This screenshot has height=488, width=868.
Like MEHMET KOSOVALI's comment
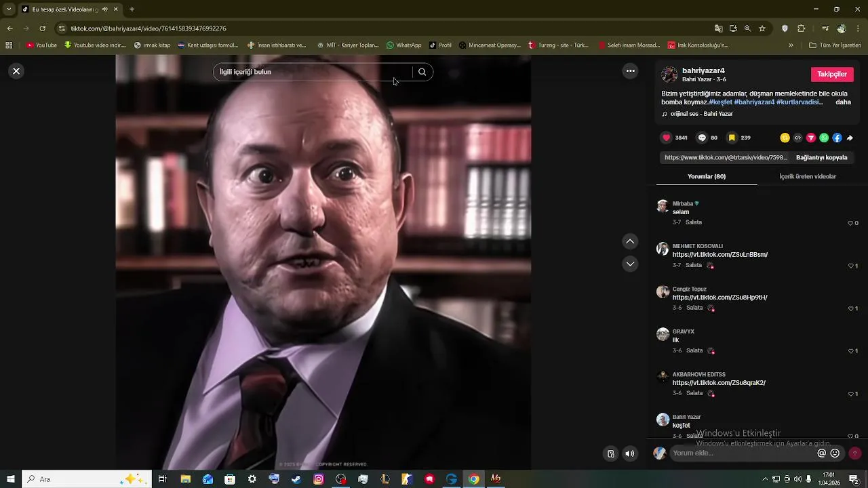pos(850,266)
